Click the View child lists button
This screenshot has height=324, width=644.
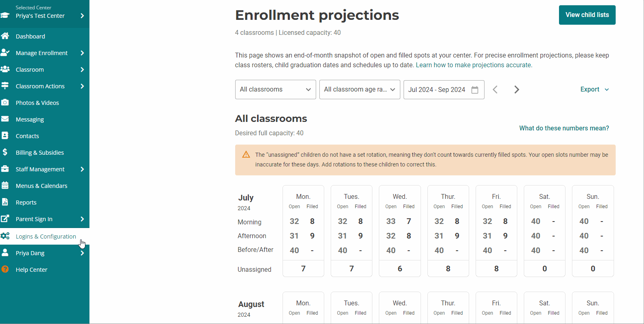click(587, 15)
